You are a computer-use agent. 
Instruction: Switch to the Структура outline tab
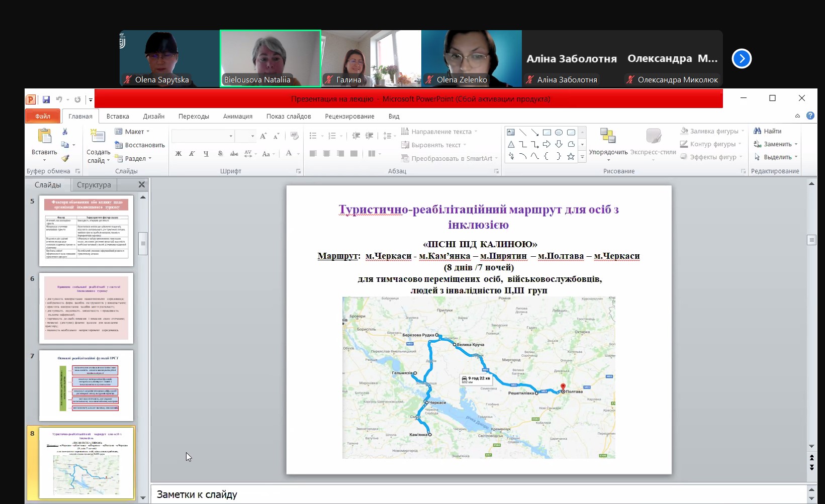94,185
